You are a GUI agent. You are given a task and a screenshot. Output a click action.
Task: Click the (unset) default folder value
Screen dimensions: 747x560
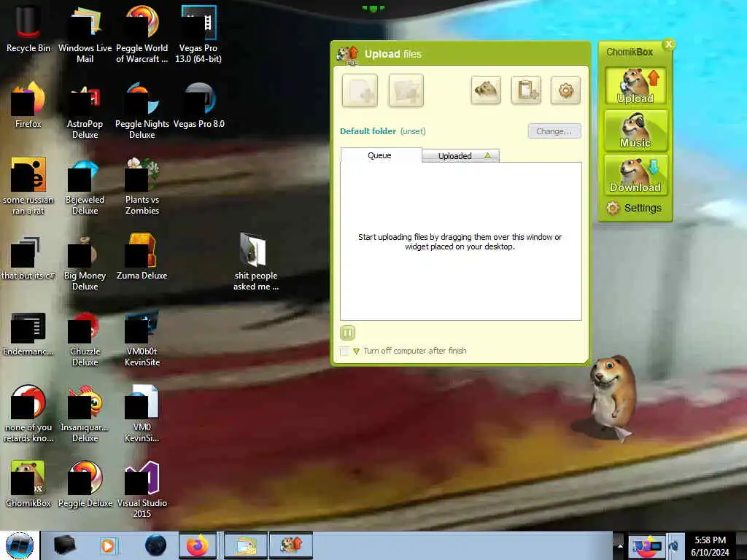tap(413, 131)
